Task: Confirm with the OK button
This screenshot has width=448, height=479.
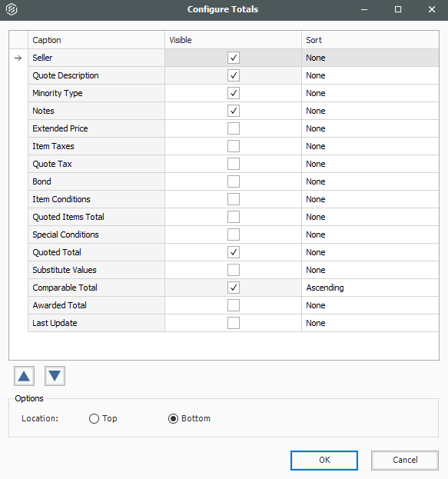Action: click(324, 460)
